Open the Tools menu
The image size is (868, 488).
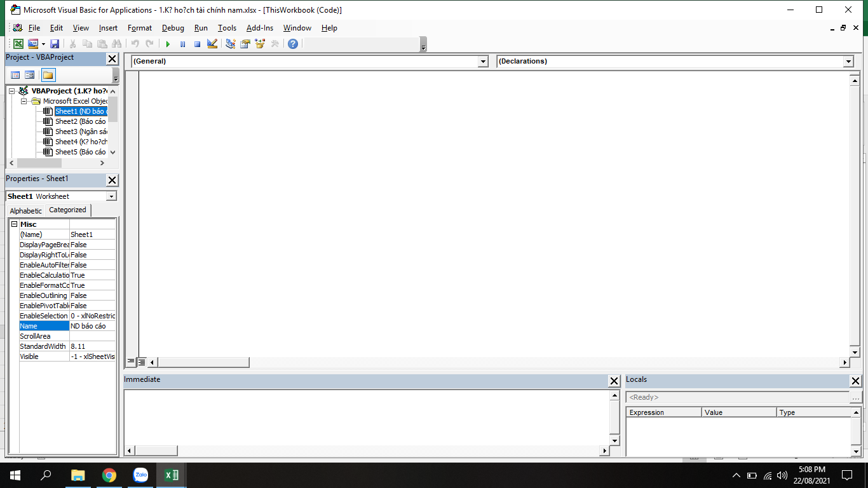pyautogui.click(x=227, y=28)
